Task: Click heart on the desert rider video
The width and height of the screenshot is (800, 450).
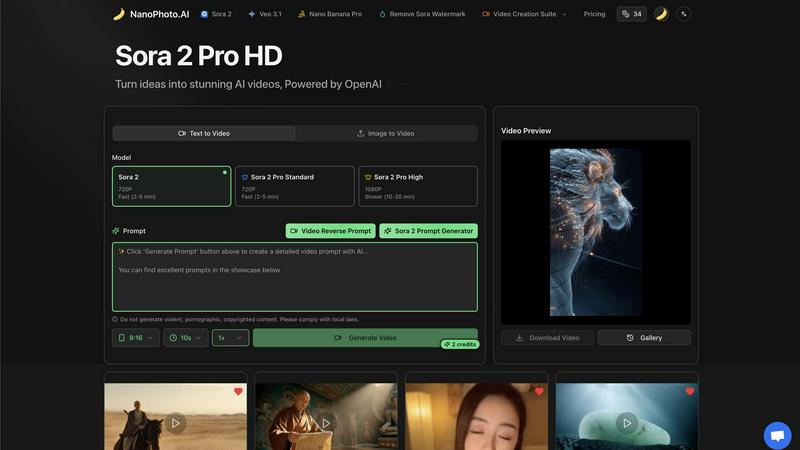Action: (x=238, y=391)
